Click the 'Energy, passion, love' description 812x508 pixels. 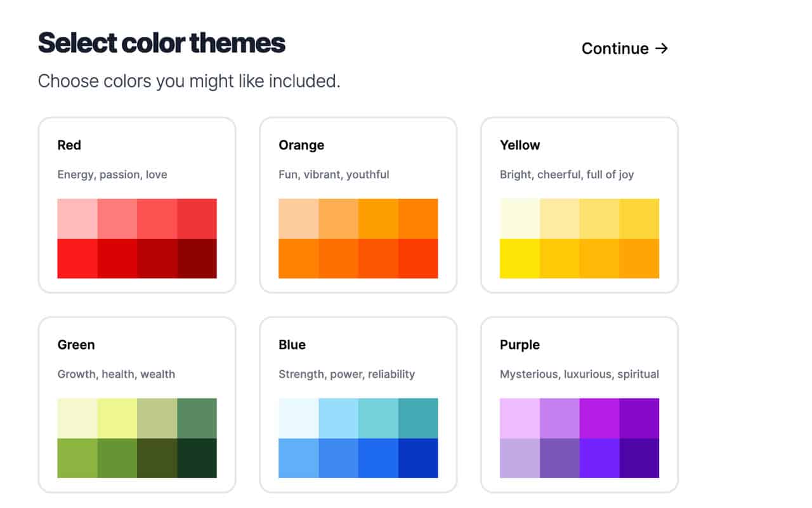[x=112, y=175]
